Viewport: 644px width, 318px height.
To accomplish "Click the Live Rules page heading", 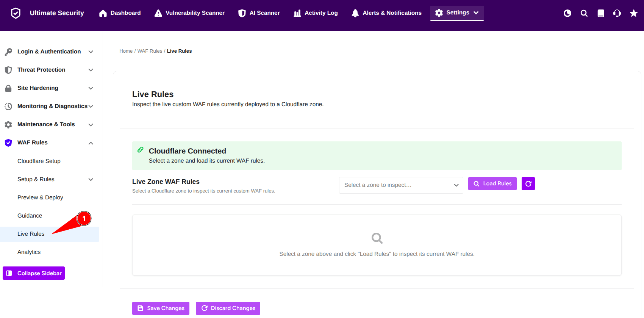I will coord(153,94).
